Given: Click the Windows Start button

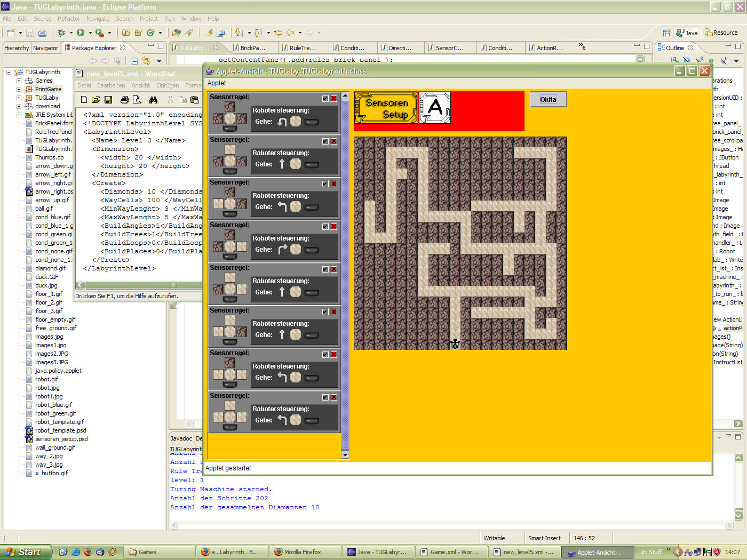Looking at the screenshot, I should click(x=25, y=552).
